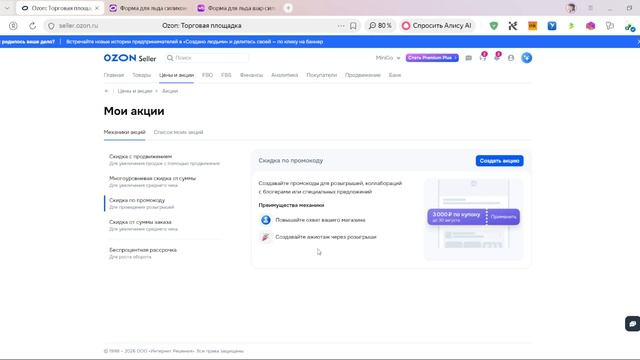The width and height of the screenshot is (640, 360).
Task: Open the help icon next to the avatar
Action: click(x=511, y=58)
